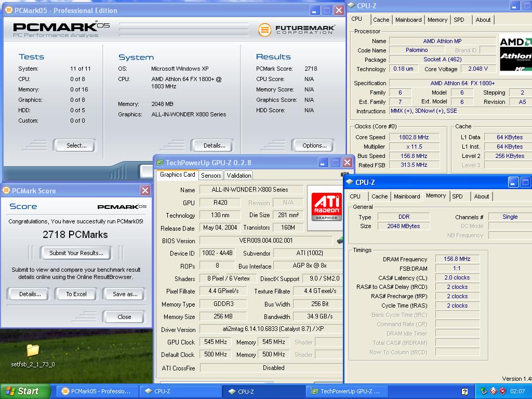
Task: Click the DRAM Frequency 156.8 MHz value
Action: 457,259
